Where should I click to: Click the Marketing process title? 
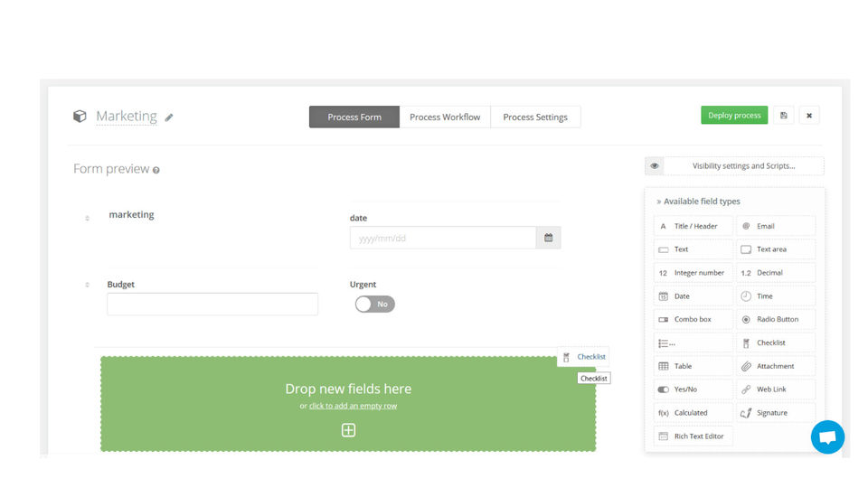click(x=127, y=117)
